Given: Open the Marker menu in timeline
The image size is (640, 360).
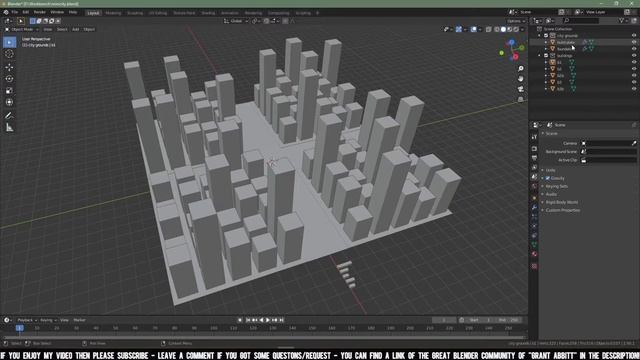Looking at the screenshot, I should coord(79,320).
